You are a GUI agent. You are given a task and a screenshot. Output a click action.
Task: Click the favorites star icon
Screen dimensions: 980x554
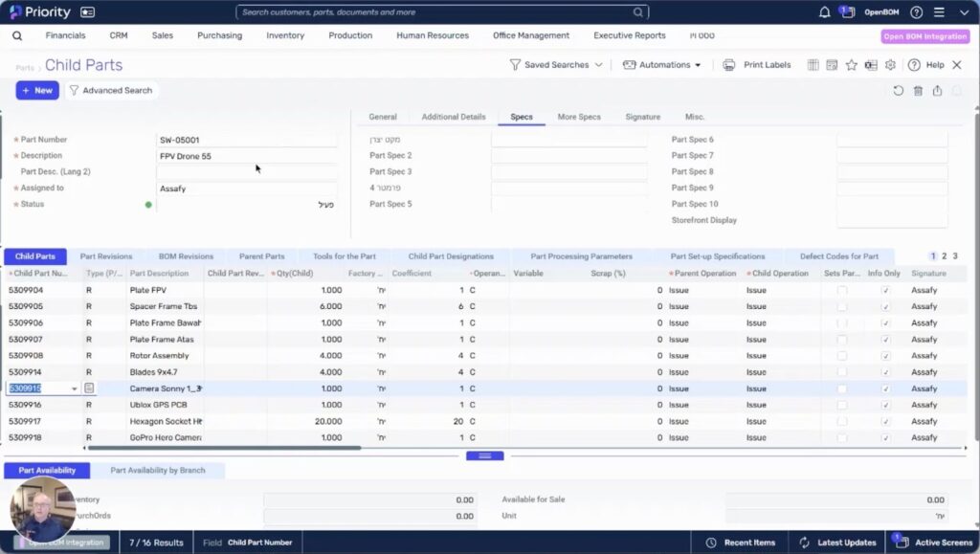[x=851, y=65]
